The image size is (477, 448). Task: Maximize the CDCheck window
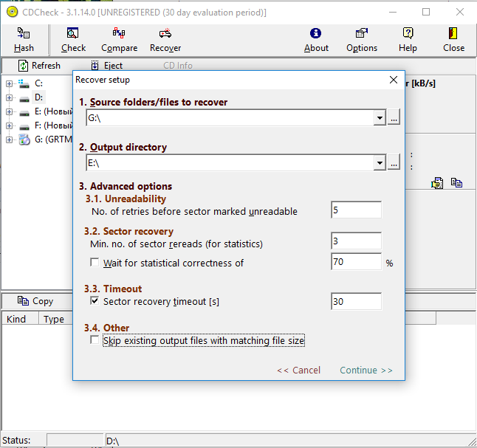click(x=426, y=12)
